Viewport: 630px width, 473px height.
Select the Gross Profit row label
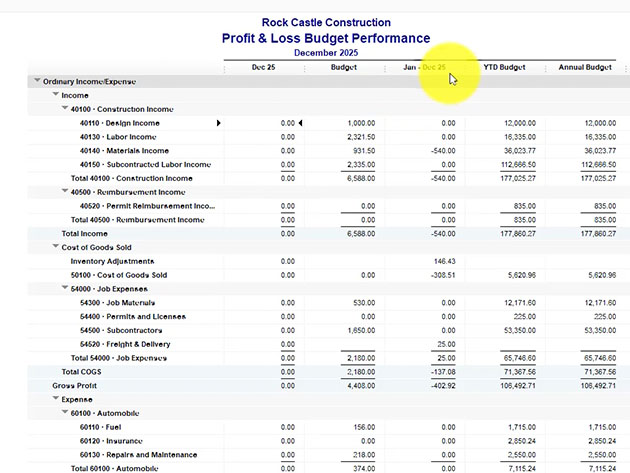[75, 386]
